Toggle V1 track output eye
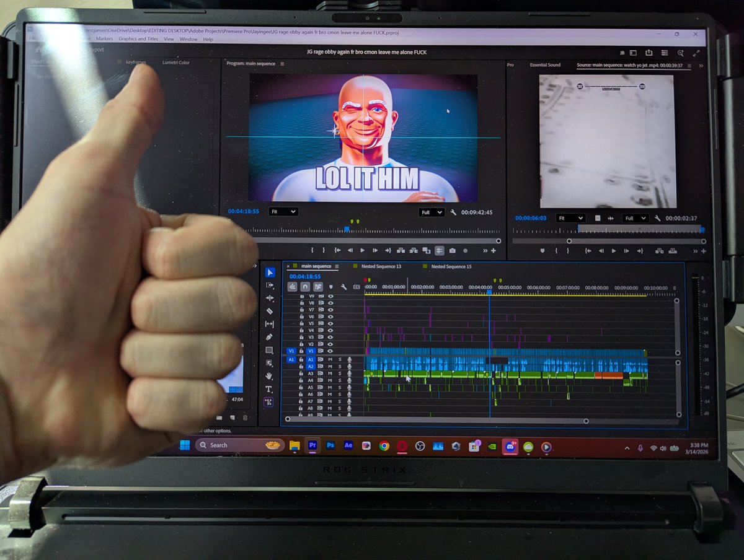The image size is (744, 560). [330, 351]
